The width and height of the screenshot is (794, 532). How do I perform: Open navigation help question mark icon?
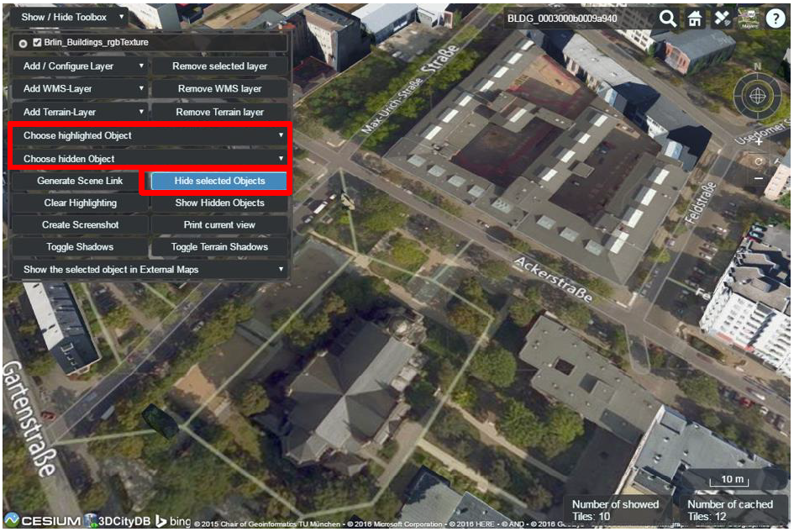tap(776, 18)
